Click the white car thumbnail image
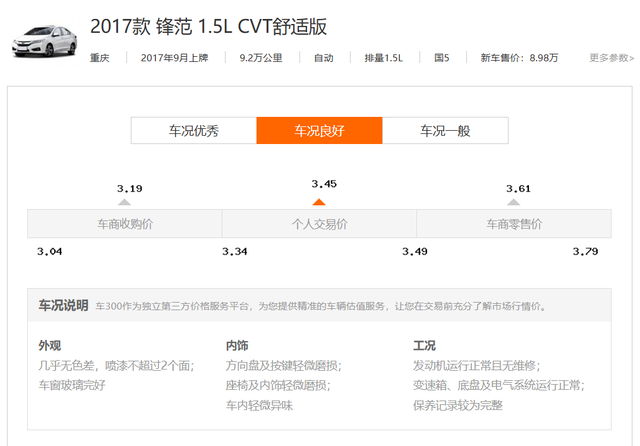The width and height of the screenshot is (640, 446). click(x=44, y=41)
